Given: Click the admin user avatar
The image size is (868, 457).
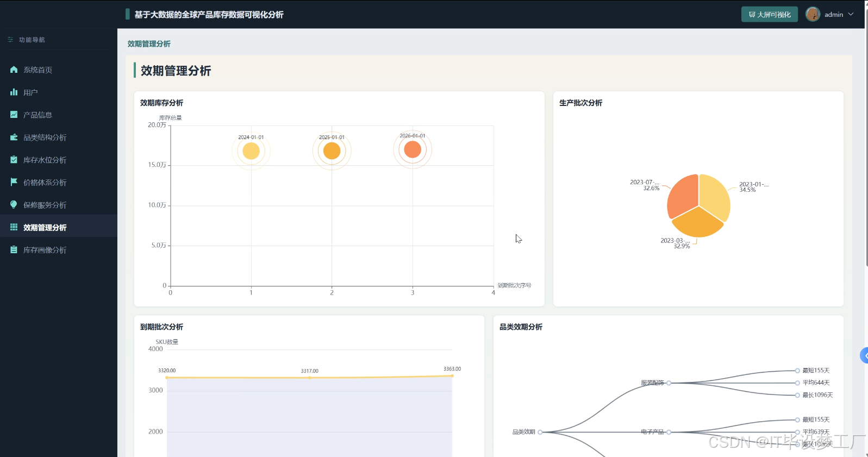Looking at the screenshot, I should (x=813, y=14).
